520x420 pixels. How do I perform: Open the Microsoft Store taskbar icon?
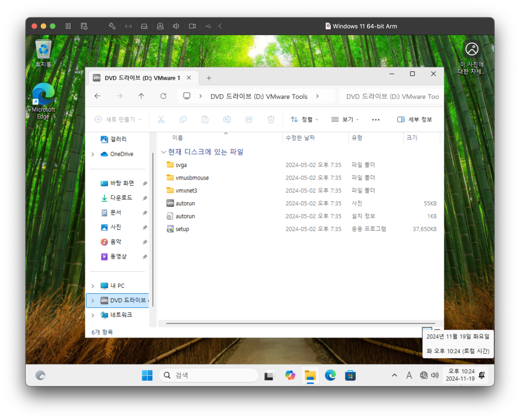(350, 375)
